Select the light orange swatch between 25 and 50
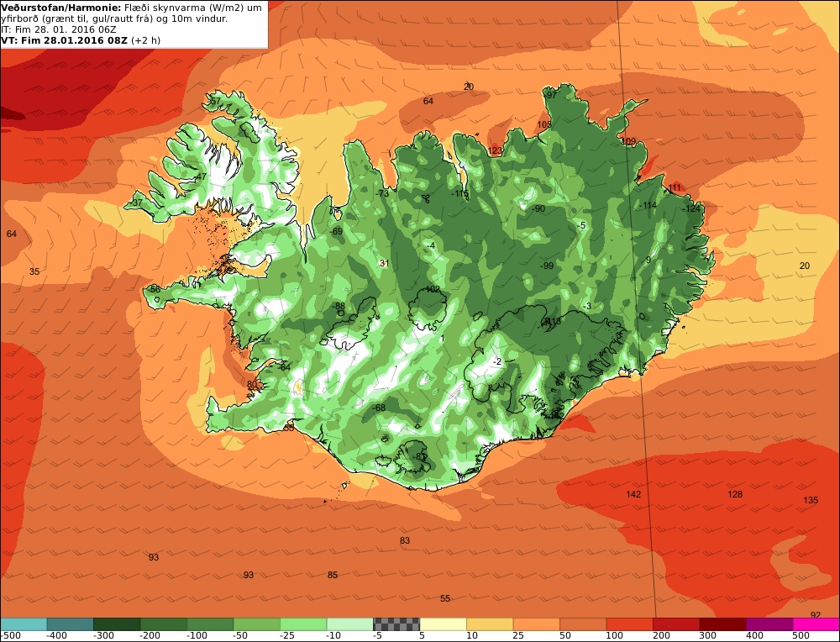840x642 pixels. [536, 624]
